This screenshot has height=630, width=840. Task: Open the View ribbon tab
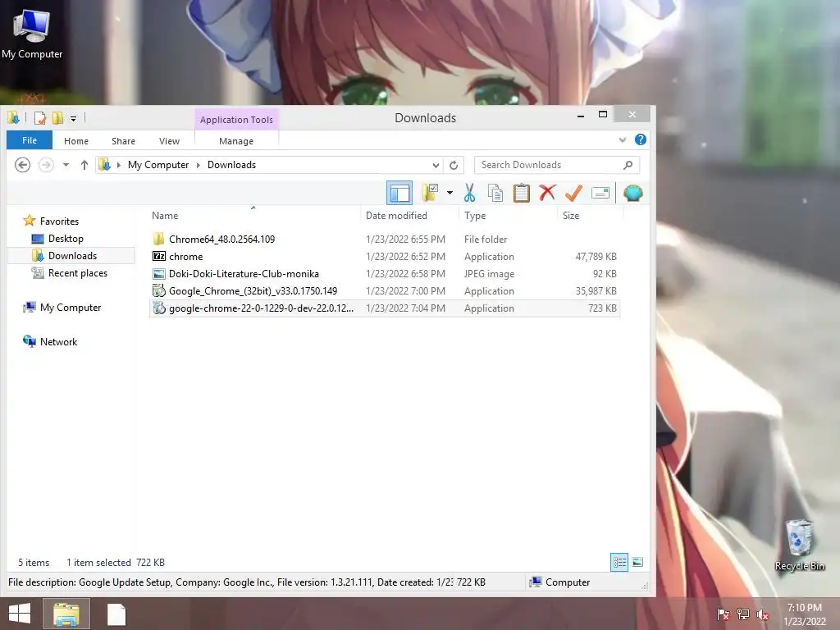169,141
